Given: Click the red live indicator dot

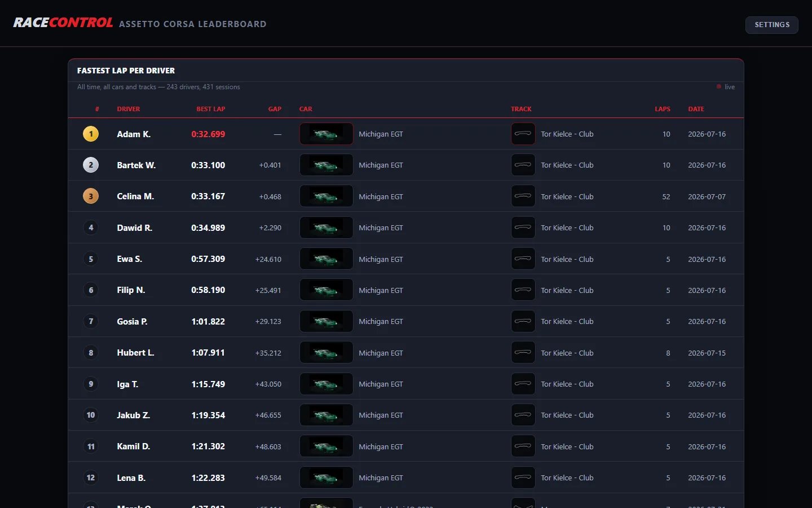Looking at the screenshot, I should (x=719, y=87).
